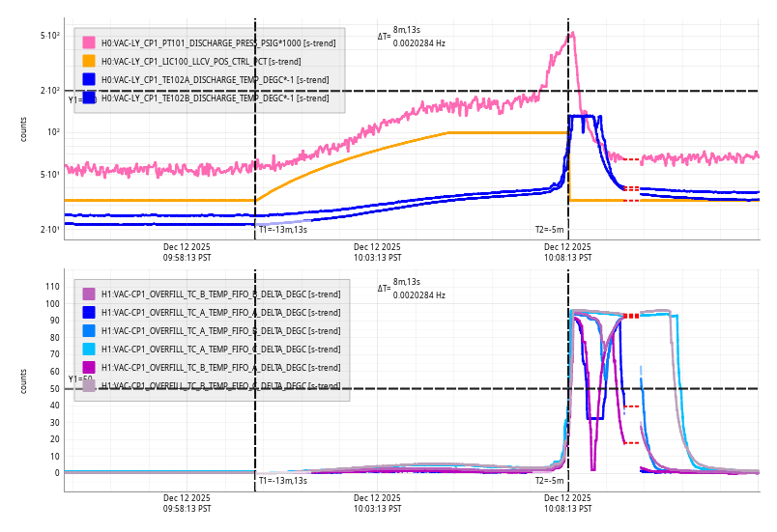
Task: Click the T2=-5m cursor label in top plot
Action: coord(549,230)
